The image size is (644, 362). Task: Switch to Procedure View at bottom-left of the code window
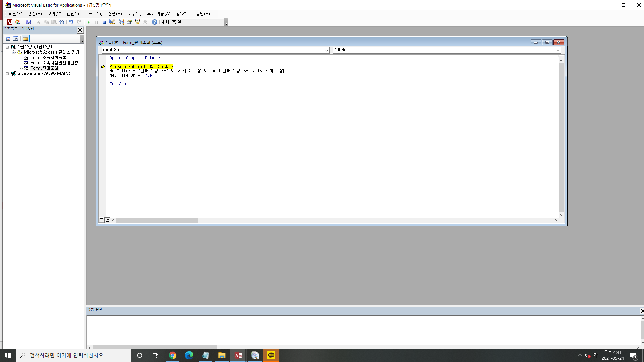[x=102, y=220]
